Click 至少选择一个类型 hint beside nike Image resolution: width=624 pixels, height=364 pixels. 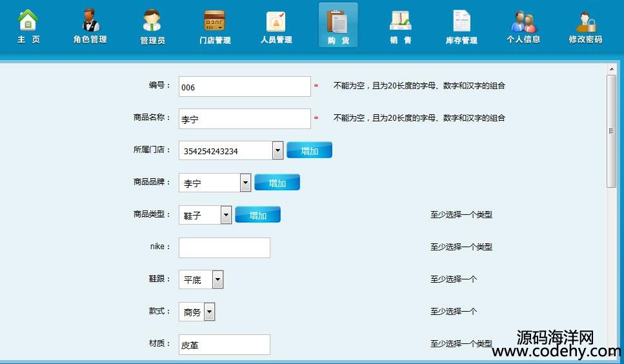coord(461,247)
